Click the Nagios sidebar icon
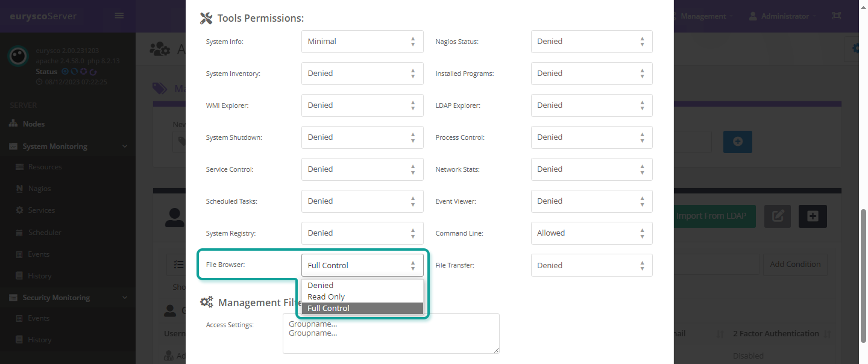Screen dimensions: 868x364 pyautogui.click(x=19, y=189)
